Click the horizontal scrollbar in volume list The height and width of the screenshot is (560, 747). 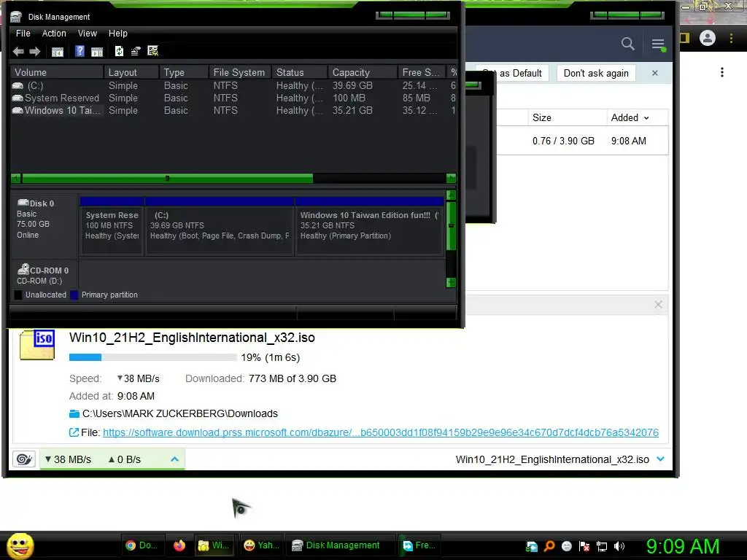pyautogui.click(x=167, y=179)
